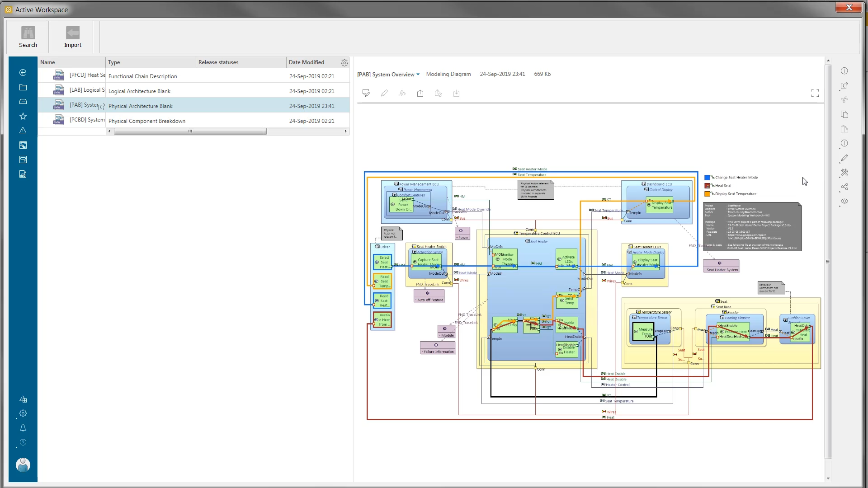Select the Pencil edit tool in the right panel
This screenshot has height=488, width=868.
[844, 158]
